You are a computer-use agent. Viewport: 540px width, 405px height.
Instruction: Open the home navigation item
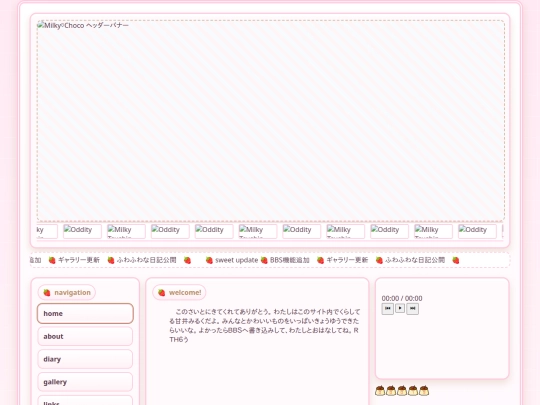[85, 313]
